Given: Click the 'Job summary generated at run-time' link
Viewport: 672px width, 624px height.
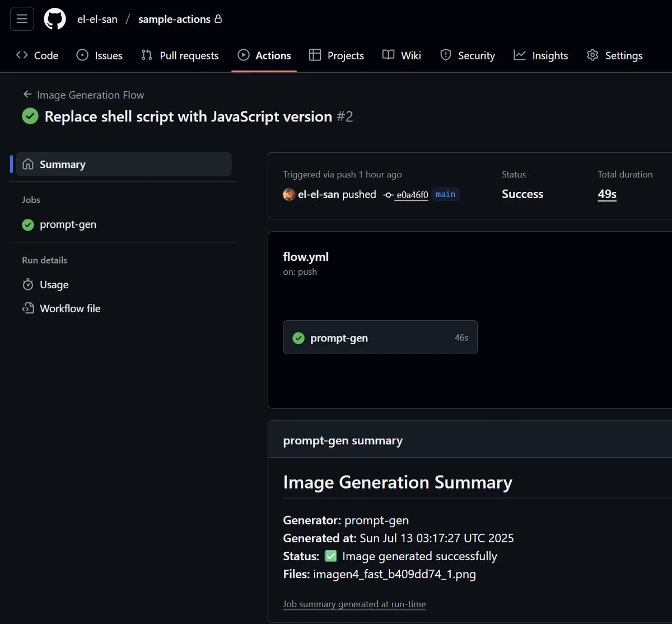Looking at the screenshot, I should coord(354,604).
